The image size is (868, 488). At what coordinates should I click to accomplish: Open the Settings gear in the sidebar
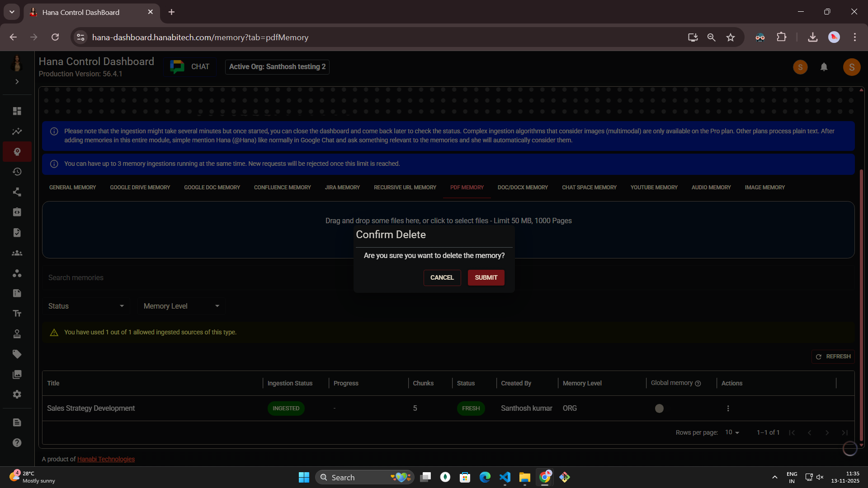(x=17, y=394)
